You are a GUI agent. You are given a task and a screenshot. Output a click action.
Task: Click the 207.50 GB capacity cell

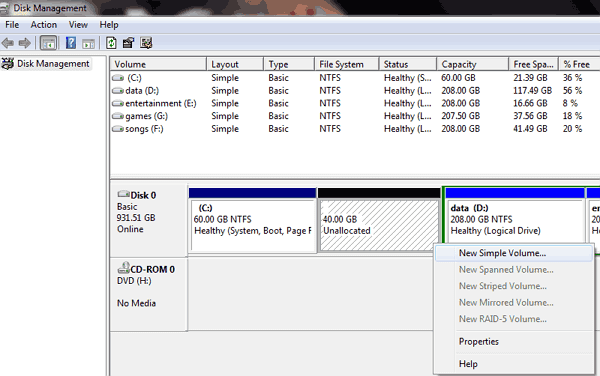(x=460, y=116)
